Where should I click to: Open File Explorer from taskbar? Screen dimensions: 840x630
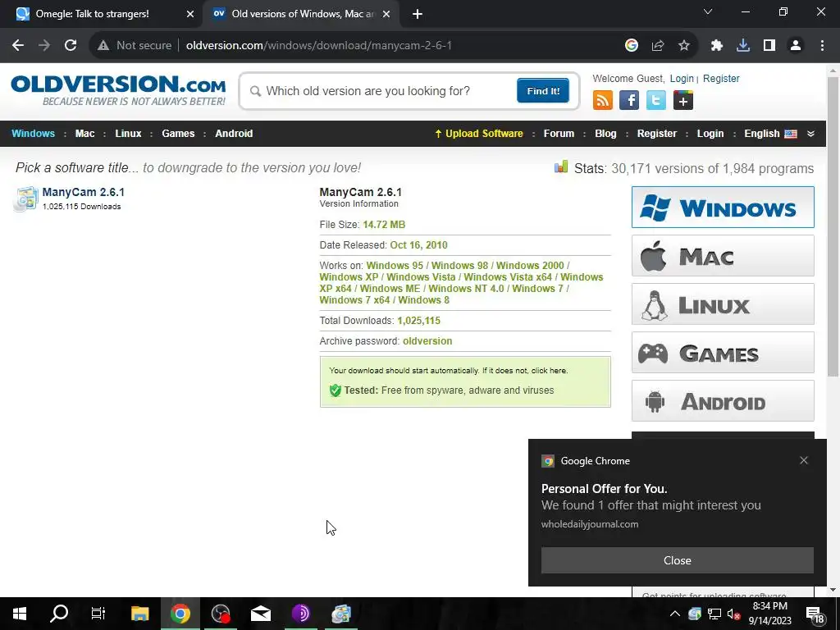pyautogui.click(x=139, y=614)
